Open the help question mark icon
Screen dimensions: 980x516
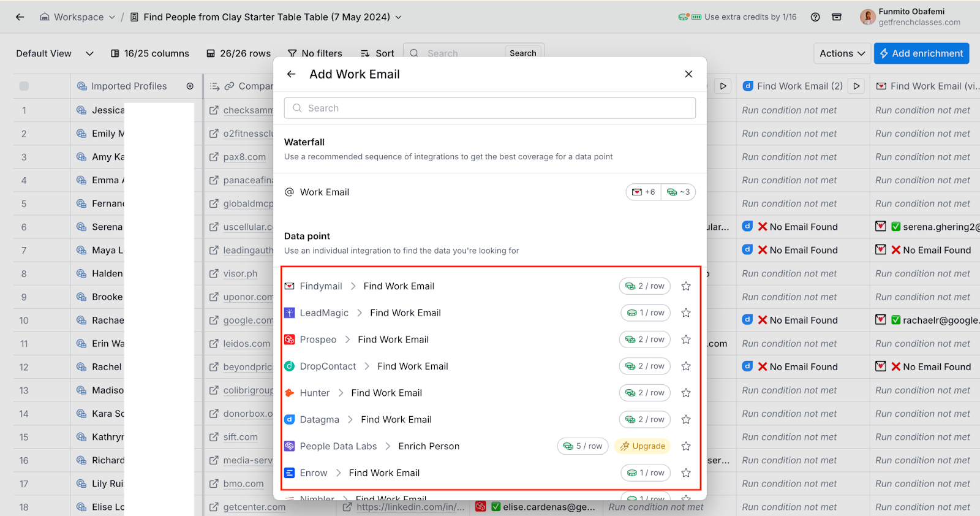(815, 17)
